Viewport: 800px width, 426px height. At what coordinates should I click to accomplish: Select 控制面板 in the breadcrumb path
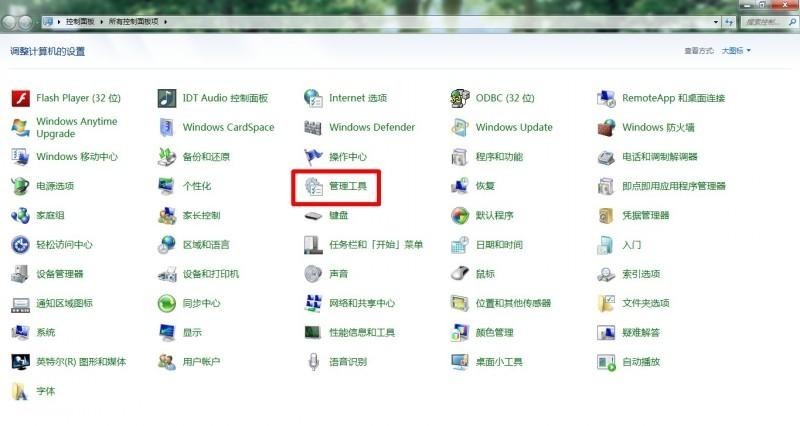pos(80,22)
